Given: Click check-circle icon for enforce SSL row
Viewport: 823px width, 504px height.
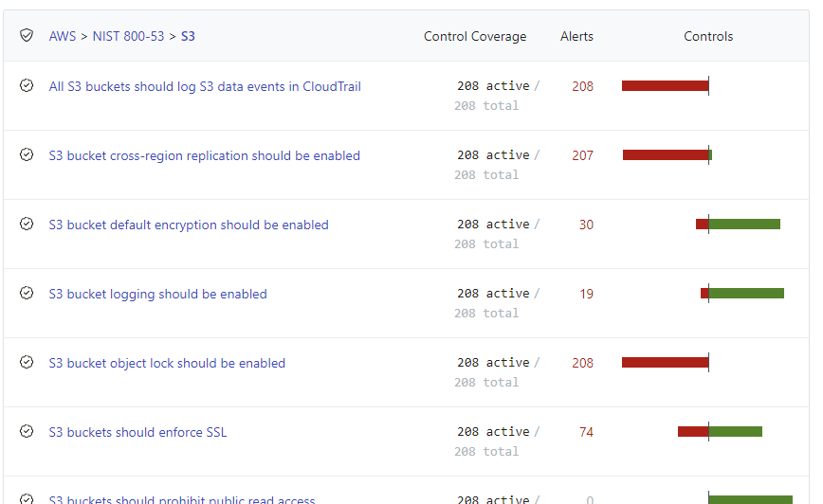Looking at the screenshot, I should tap(27, 432).
